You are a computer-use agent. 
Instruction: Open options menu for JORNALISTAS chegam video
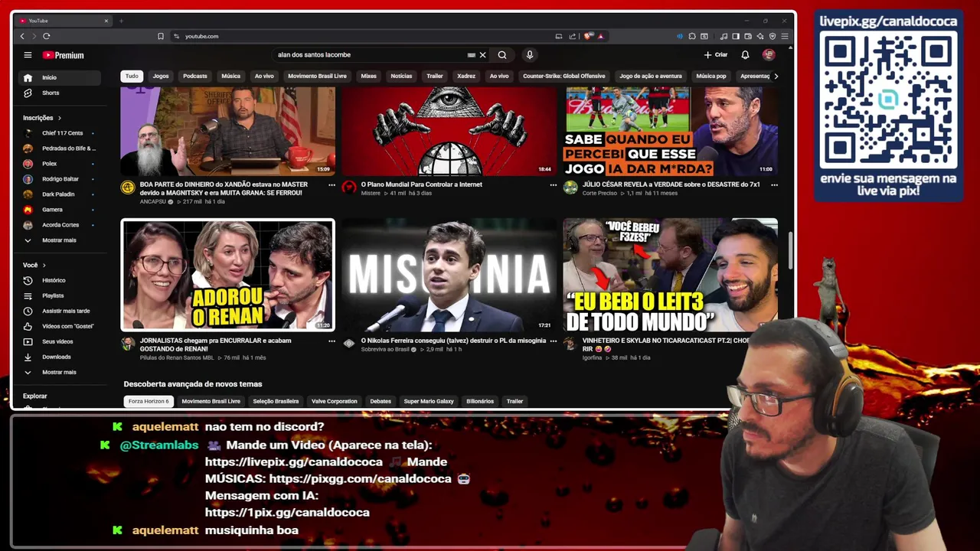(332, 341)
